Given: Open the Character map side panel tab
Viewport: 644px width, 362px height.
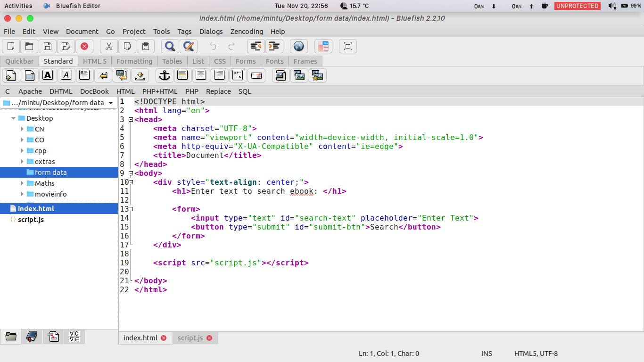Looking at the screenshot, I should 74,337.
